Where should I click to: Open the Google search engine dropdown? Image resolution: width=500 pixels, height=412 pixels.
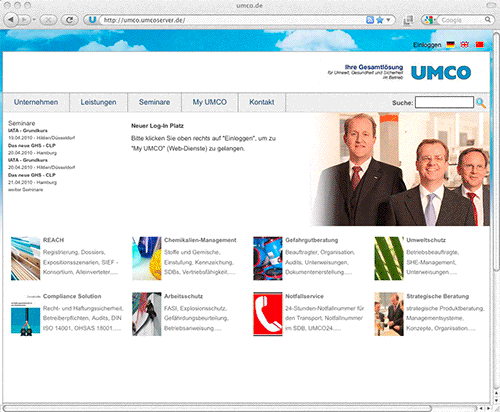coord(430,20)
